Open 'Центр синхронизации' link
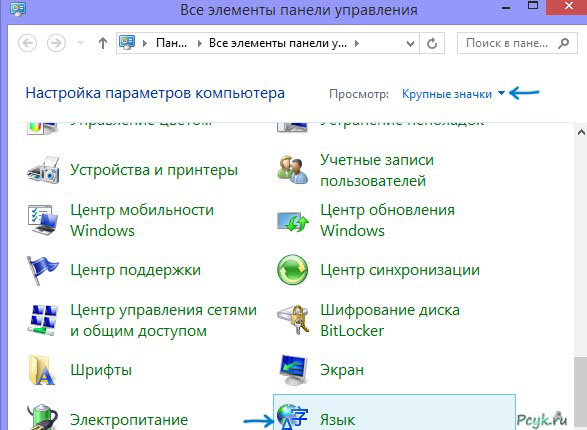Screen dimensions: 587x430 coord(400,270)
